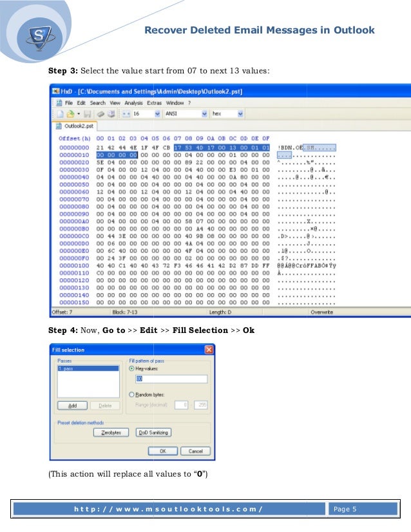The height and width of the screenshot is (532, 411).
Task: Open the recent files arrow beside Open
Action: tap(79, 114)
